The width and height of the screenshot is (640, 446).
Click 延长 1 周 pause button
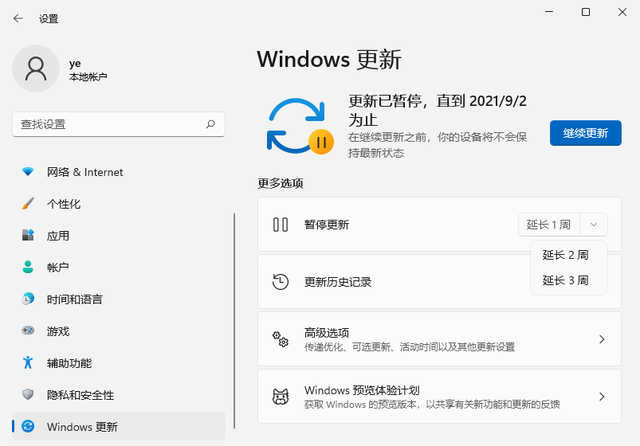[x=549, y=224]
